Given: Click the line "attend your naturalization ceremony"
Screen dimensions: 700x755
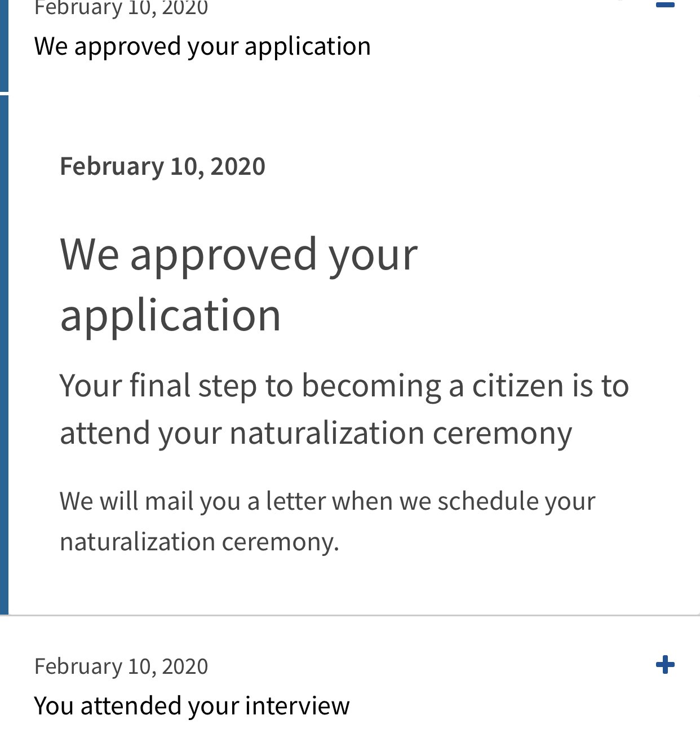Looking at the screenshot, I should (316, 434).
